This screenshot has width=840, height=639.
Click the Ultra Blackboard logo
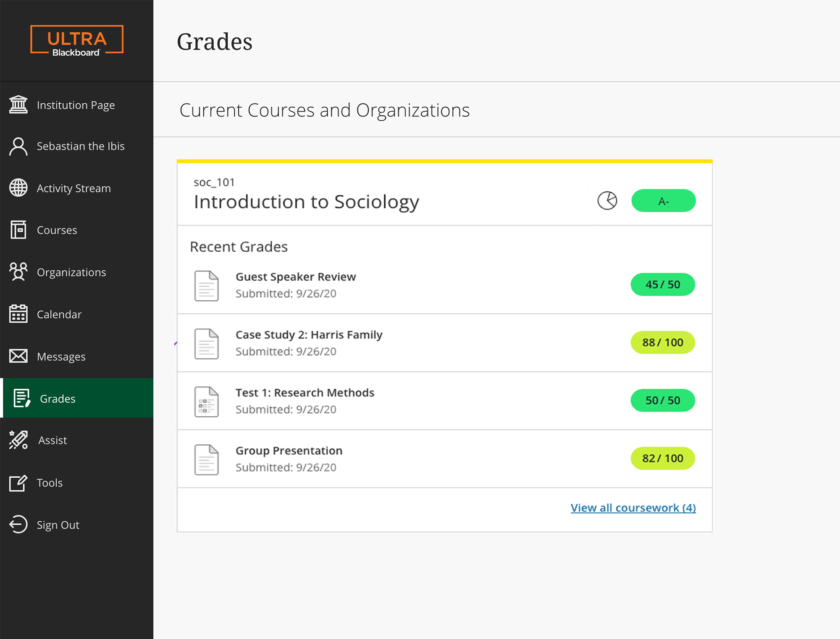point(77,40)
